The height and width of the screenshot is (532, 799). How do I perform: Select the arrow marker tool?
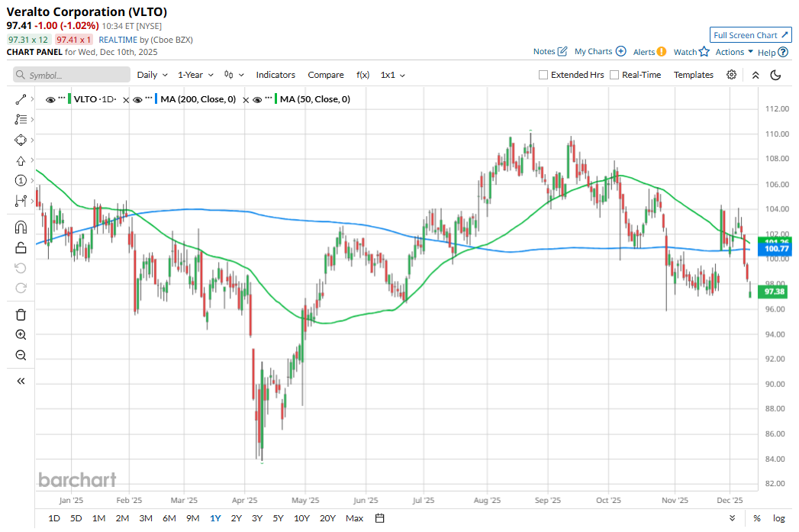[21, 160]
